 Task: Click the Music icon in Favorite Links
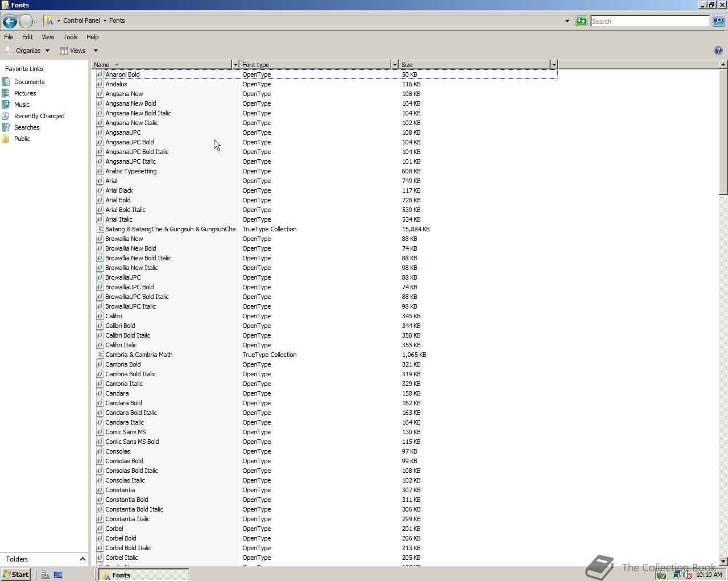click(x=6, y=105)
